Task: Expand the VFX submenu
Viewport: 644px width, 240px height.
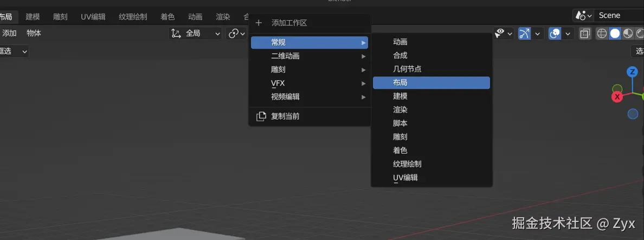Action: click(x=310, y=83)
